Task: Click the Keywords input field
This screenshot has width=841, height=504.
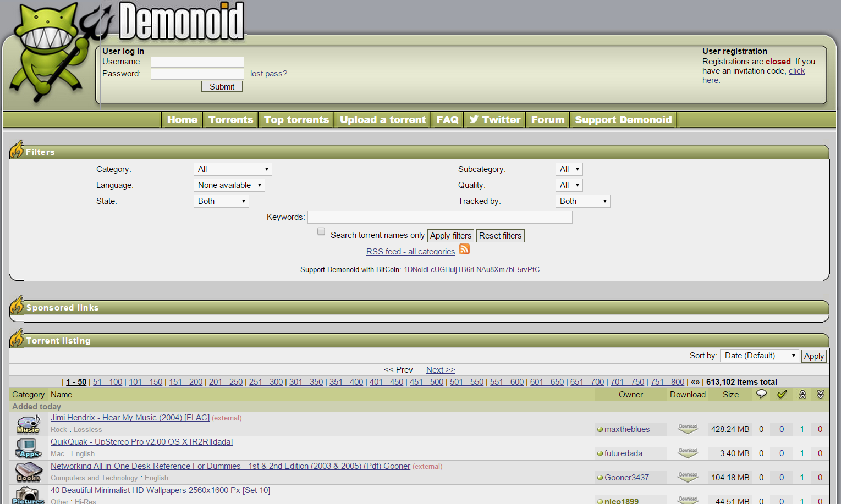Action: [x=440, y=217]
